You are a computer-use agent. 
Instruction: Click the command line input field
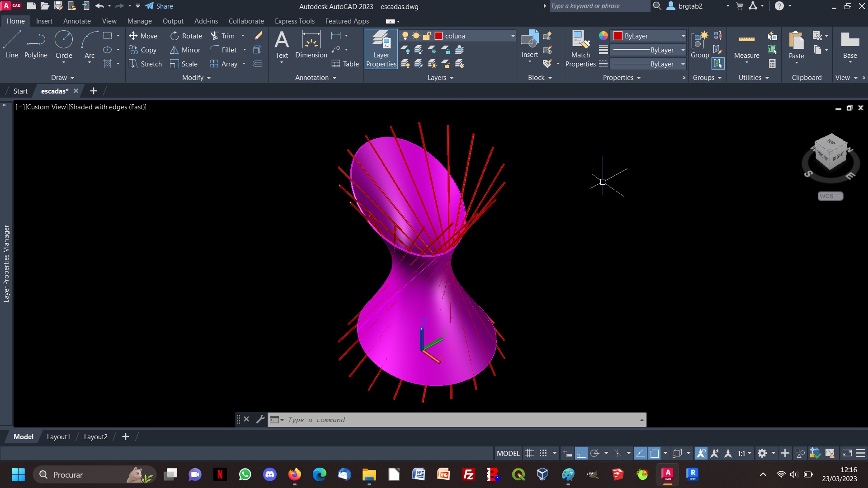pyautogui.click(x=457, y=420)
